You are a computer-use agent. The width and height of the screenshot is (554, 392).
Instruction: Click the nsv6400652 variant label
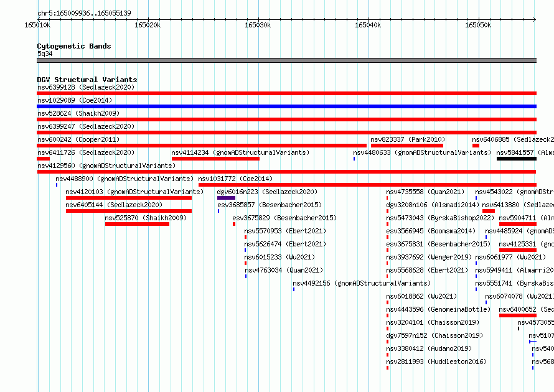pyautogui.click(x=526, y=309)
